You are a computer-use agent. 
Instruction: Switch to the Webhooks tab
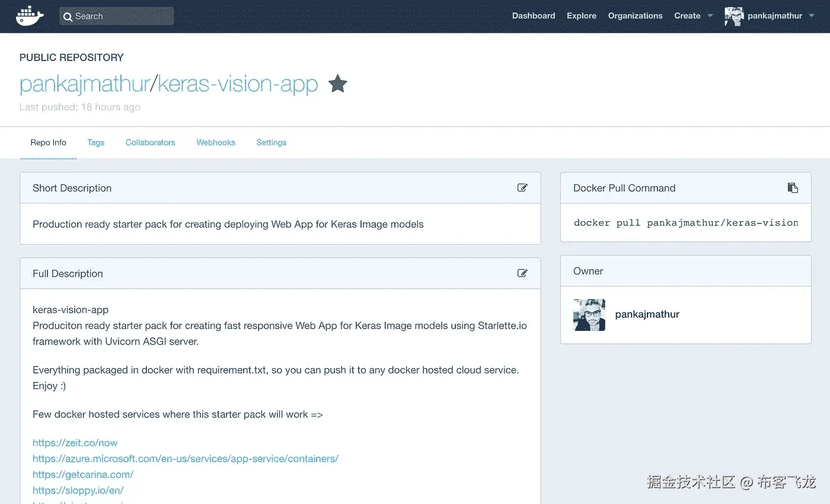pyautogui.click(x=216, y=142)
